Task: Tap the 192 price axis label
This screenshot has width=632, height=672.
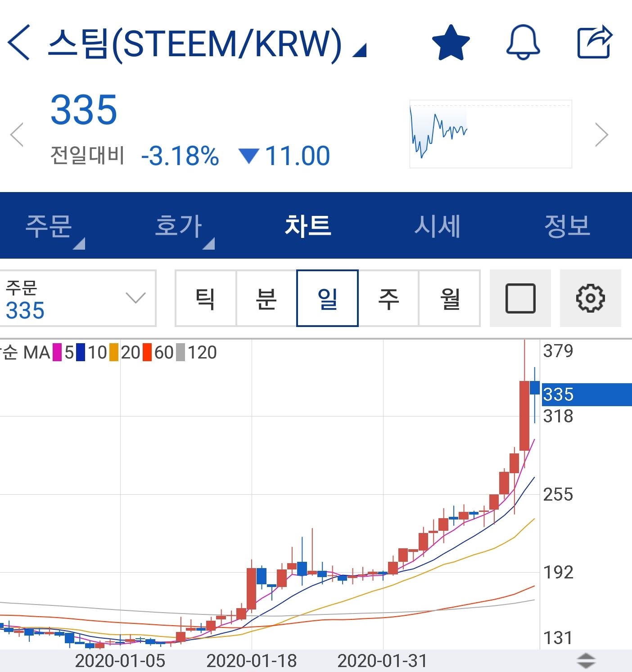Action: pyautogui.click(x=558, y=572)
